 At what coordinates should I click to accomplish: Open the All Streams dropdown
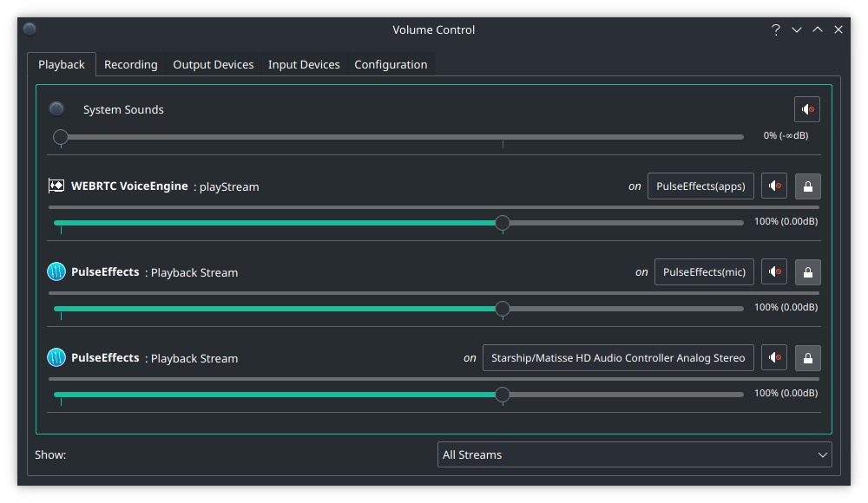pos(635,454)
